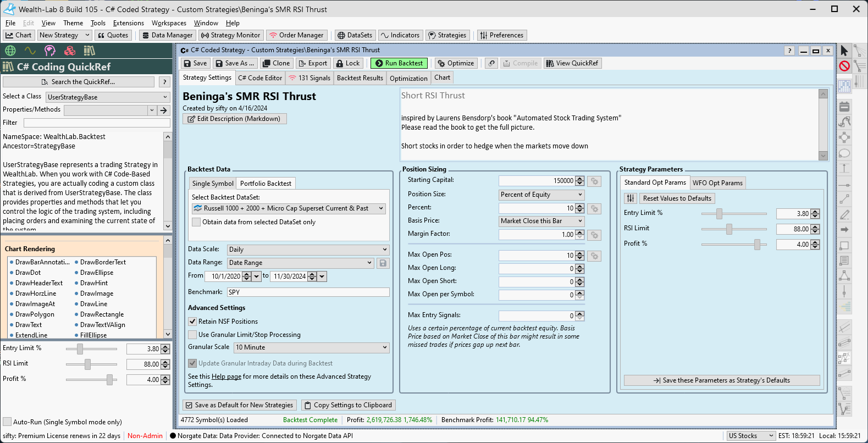
Task: Select the ellipse drawing tool
Action: point(844,153)
